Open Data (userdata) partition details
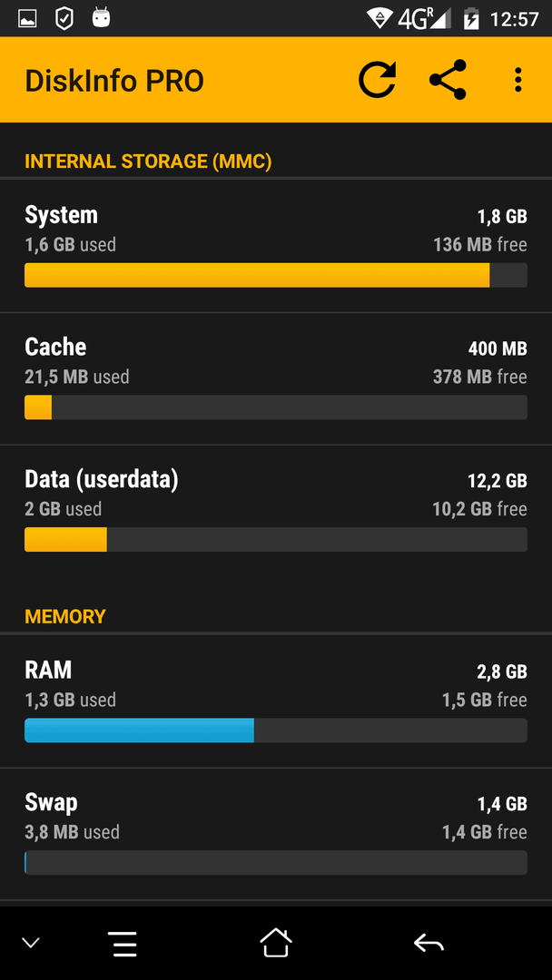This screenshot has height=980, width=552. coord(276,511)
